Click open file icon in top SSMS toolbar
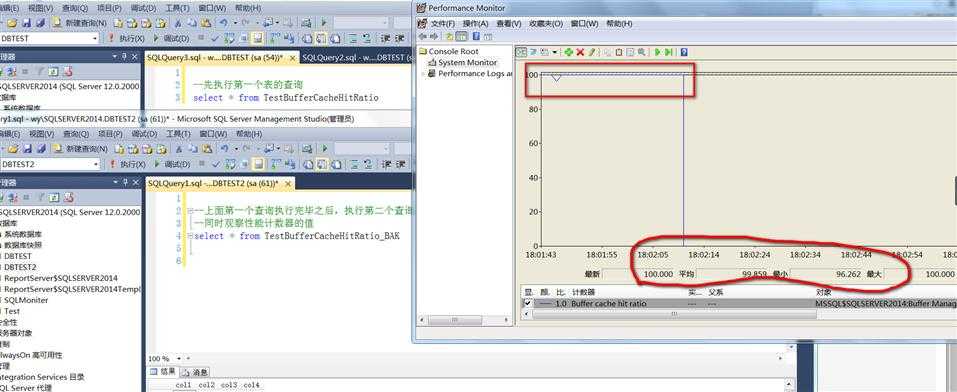The height and width of the screenshot is (392, 957). [x=12, y=23]
